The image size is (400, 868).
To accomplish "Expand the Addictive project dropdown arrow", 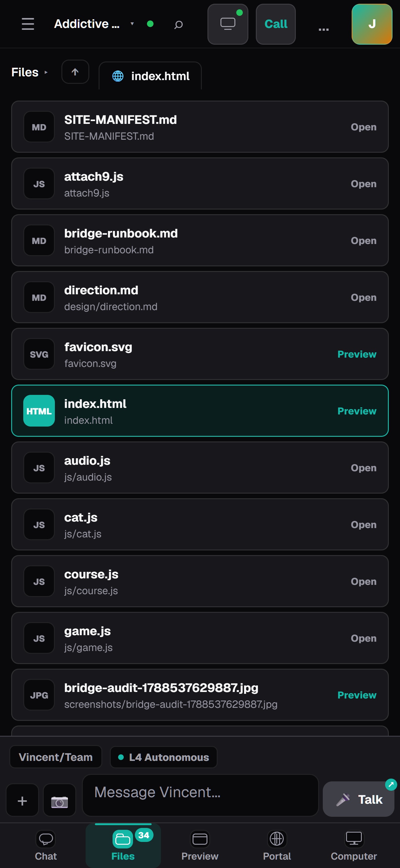I will [x=132, y=24].
